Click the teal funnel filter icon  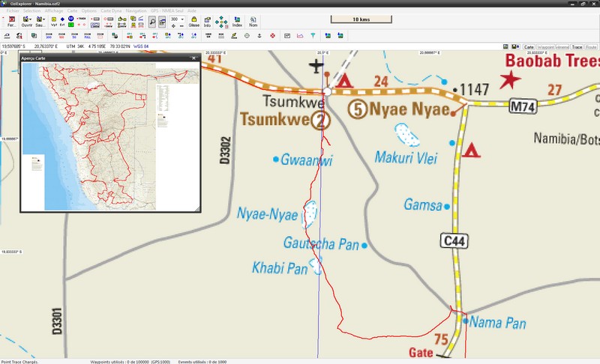(313, 36)
